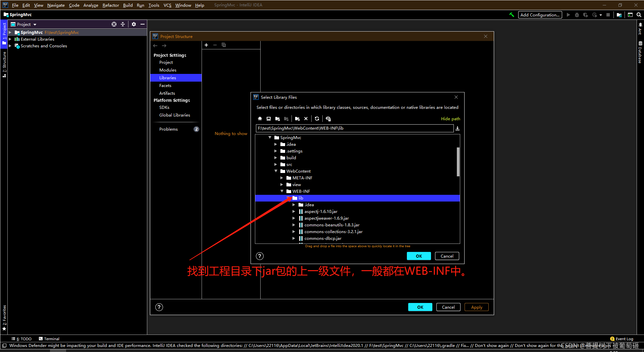Image resolution: width=644 pixels, height=352 pixels.
Task: Click OK in Project Structure dialog
Action: (x=420, y=307)
